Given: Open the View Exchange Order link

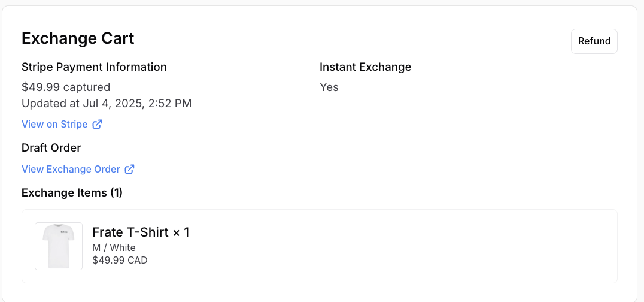Looking at the screenshot, I should click(71, 170).
